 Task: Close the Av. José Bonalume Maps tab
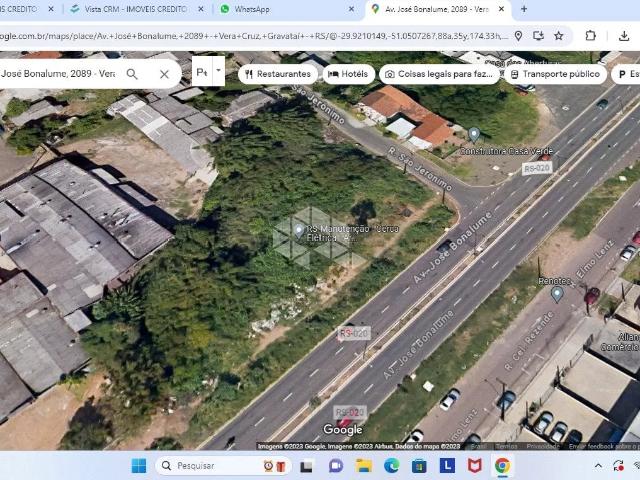click(x=502, y=9)
